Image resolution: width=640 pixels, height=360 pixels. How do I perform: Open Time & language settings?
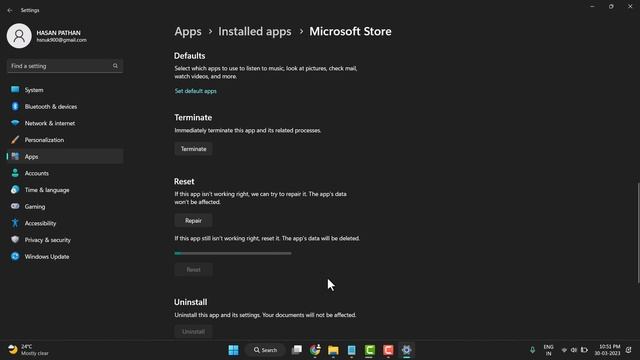coord(65,190)
